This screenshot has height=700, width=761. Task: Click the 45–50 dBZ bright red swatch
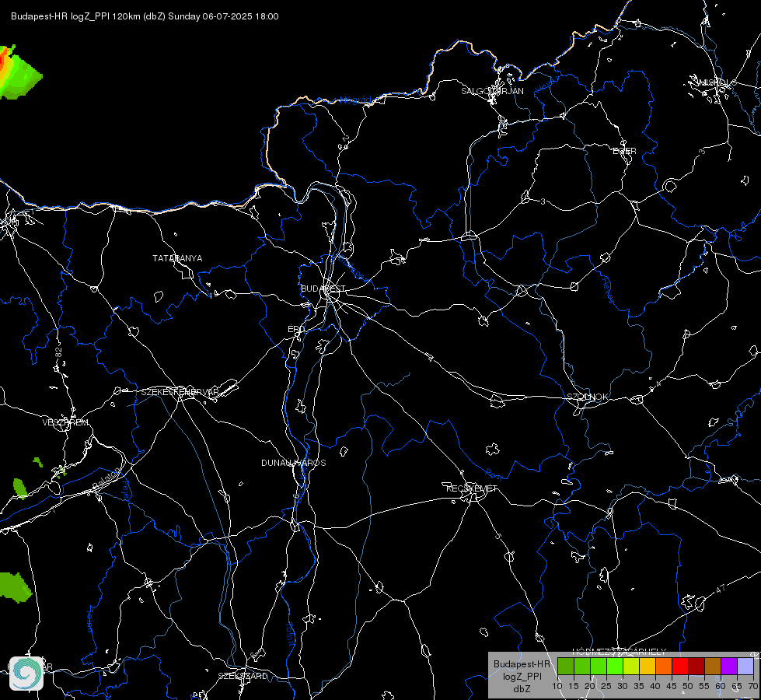tap(680, 666)
